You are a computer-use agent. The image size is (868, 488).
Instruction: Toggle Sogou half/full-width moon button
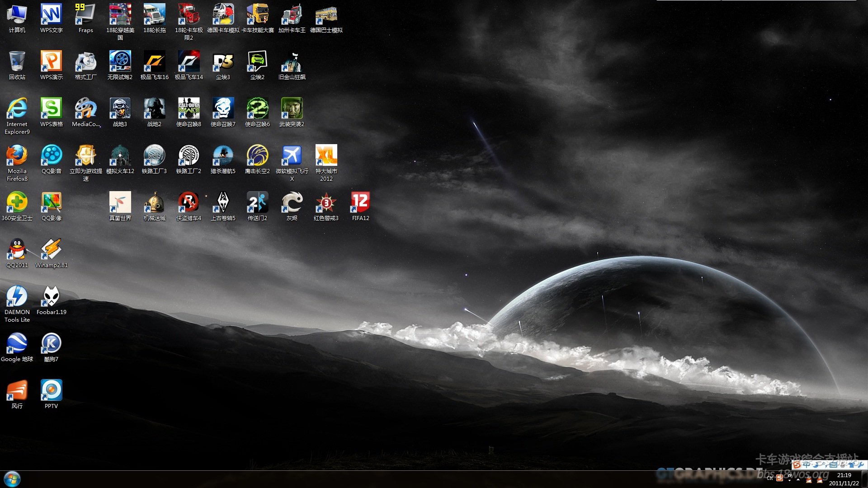[816, 465]
